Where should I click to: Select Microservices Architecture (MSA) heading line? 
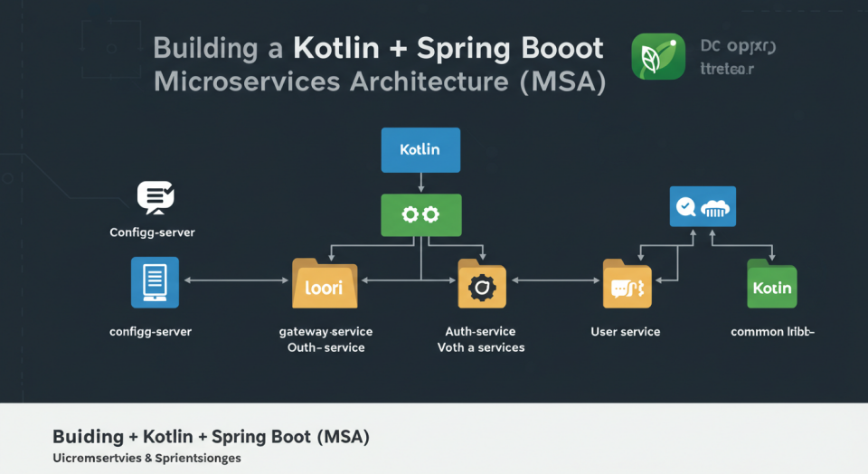click(x=380, y=82)
